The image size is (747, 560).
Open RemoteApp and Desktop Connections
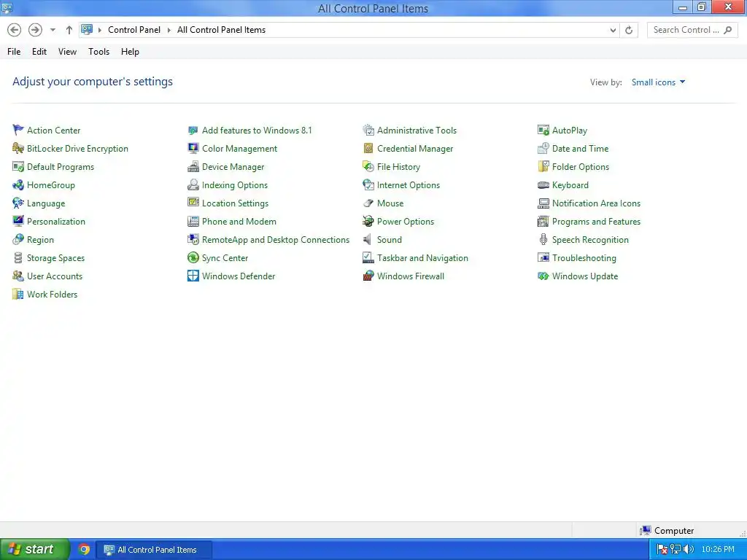click(x=276, y=239)
